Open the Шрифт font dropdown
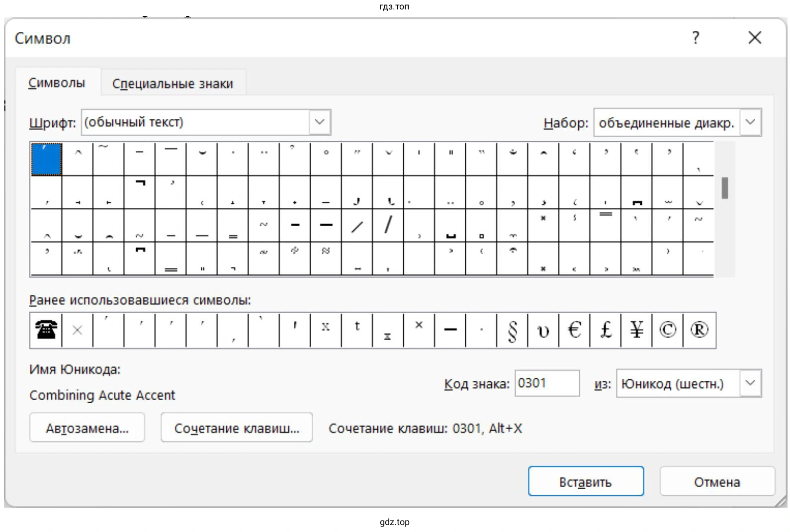The height and width of the screenshot is (532, 790). point(320,122)
